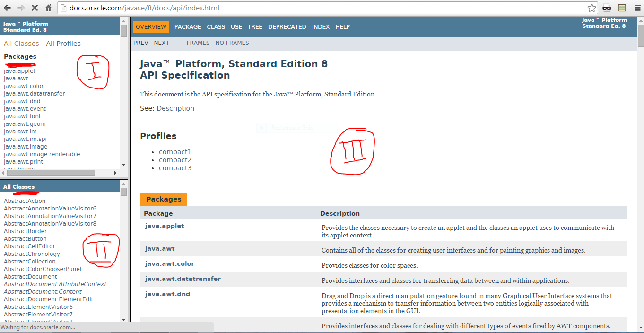The width and height of the screenshot is (644, 333).
Task: Click the main page vertical scrollbar thumb
Action: 641,35
